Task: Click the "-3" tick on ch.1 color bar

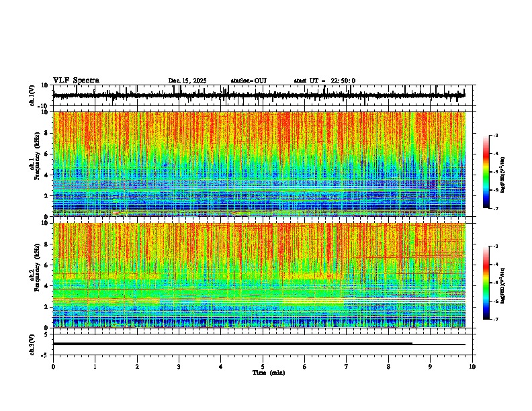Action: 496,135
